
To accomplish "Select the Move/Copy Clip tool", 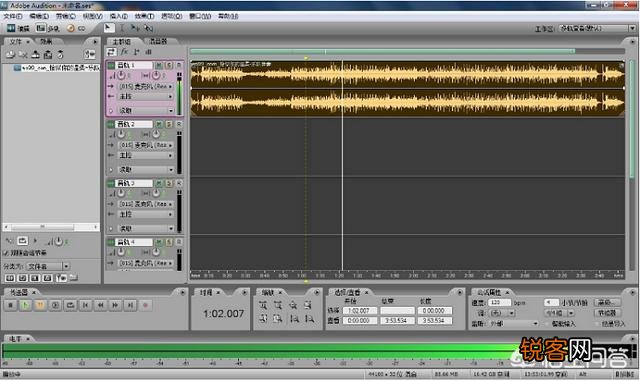I will click(135, 28).
